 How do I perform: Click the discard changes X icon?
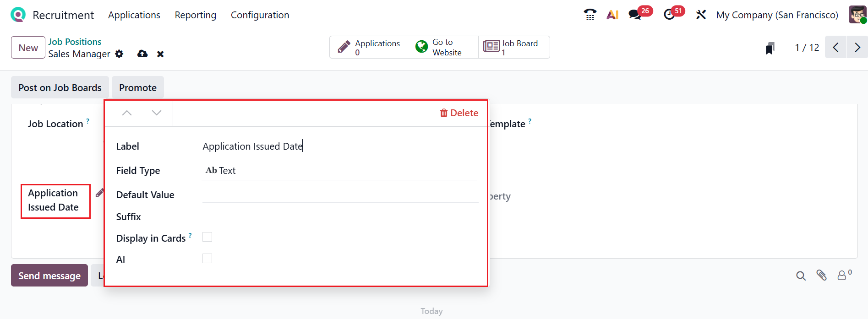(160, 54)
